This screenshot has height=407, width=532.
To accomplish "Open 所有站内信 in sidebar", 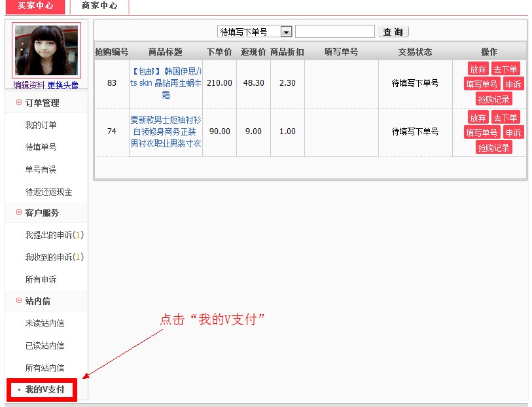I will (x=44, y=368).
